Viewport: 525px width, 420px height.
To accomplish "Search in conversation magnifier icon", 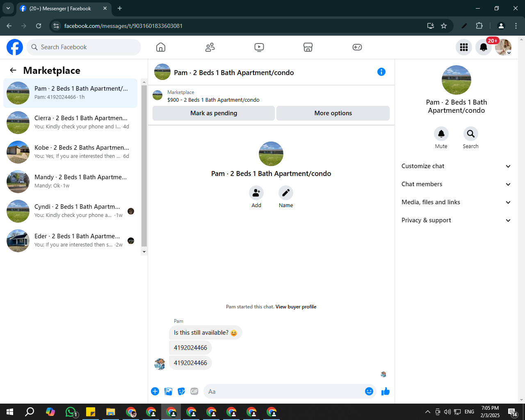I will [471, 134].
